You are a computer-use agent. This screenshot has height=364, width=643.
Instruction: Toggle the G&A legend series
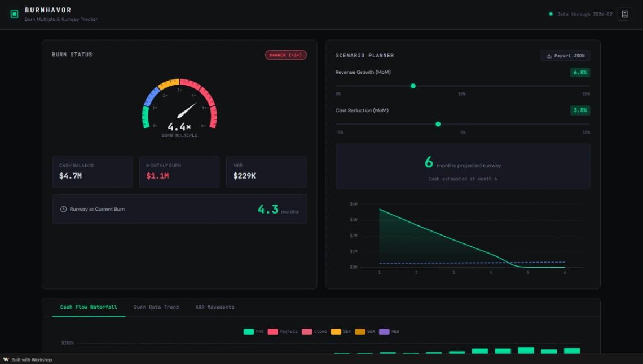point(365,332)
